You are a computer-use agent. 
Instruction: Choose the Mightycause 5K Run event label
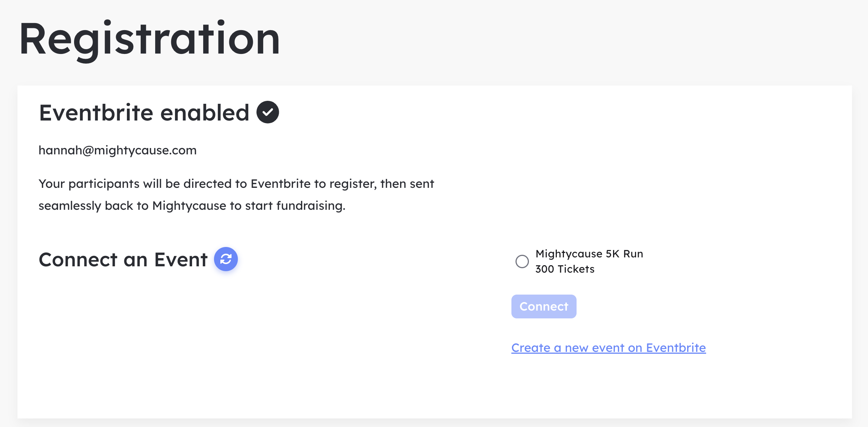coord(589,254)
